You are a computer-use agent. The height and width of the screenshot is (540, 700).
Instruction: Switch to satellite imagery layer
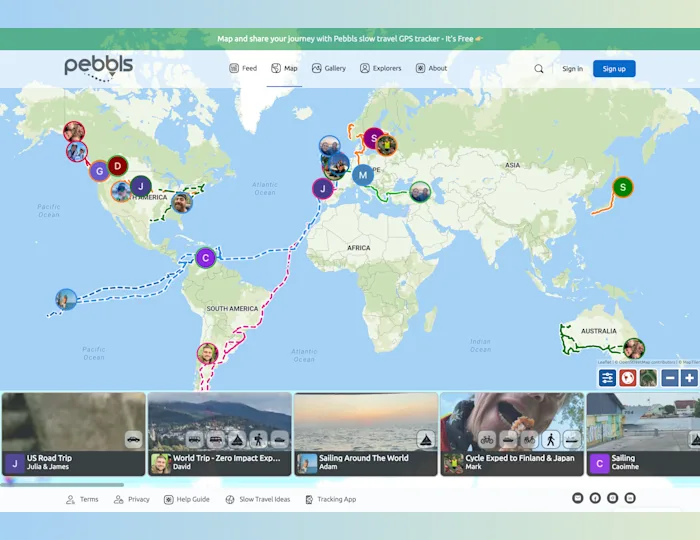(x=648, y=378)
